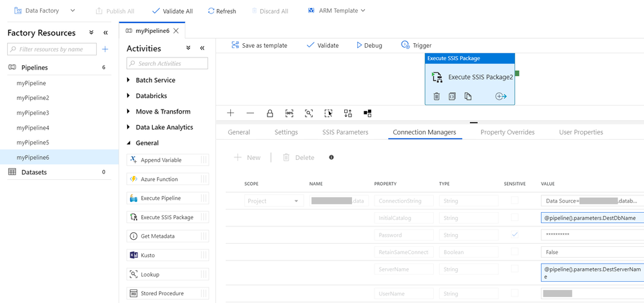Click the Lookup activity icon
Screen dimensions: 644x303
coord(133,274)
